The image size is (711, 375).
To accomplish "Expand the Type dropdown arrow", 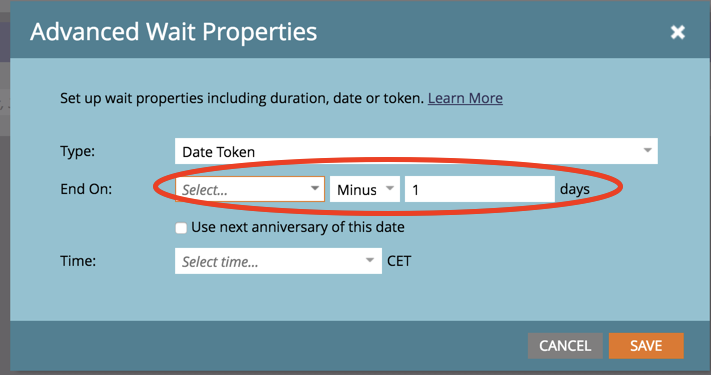I will coord(648,151).
